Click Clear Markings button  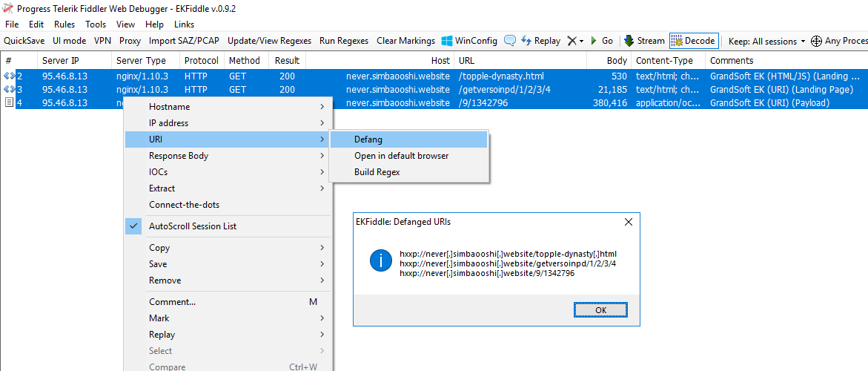(x=405, y=41)
